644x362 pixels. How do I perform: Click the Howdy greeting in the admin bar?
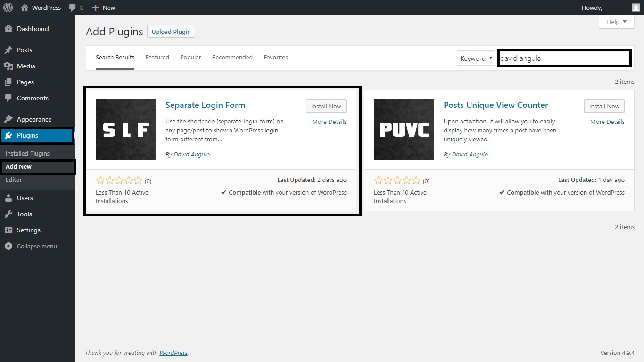592,8
